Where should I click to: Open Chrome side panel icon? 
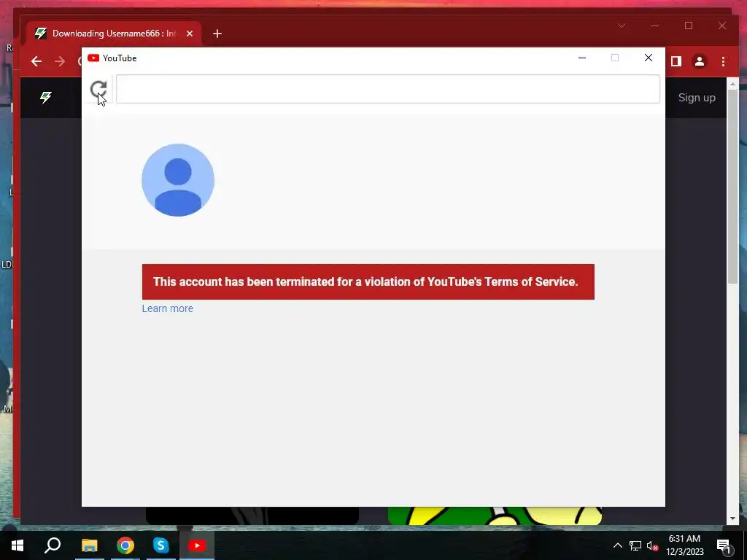point(676,61)
